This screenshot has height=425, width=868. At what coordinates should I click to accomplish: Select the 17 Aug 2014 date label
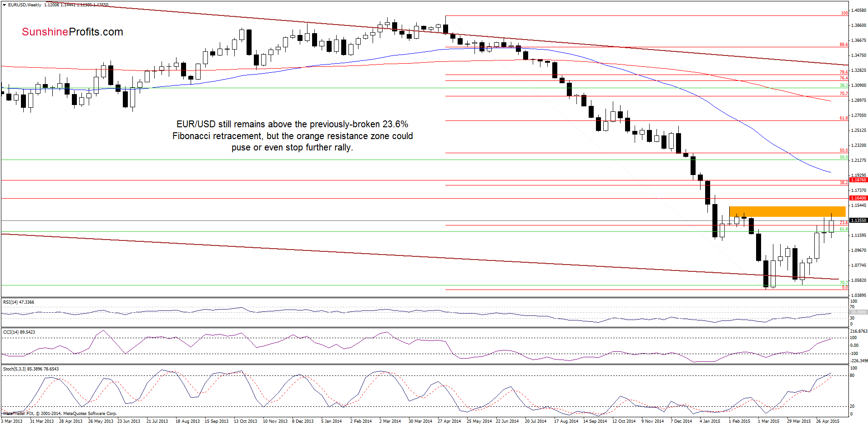click(566, 421)
